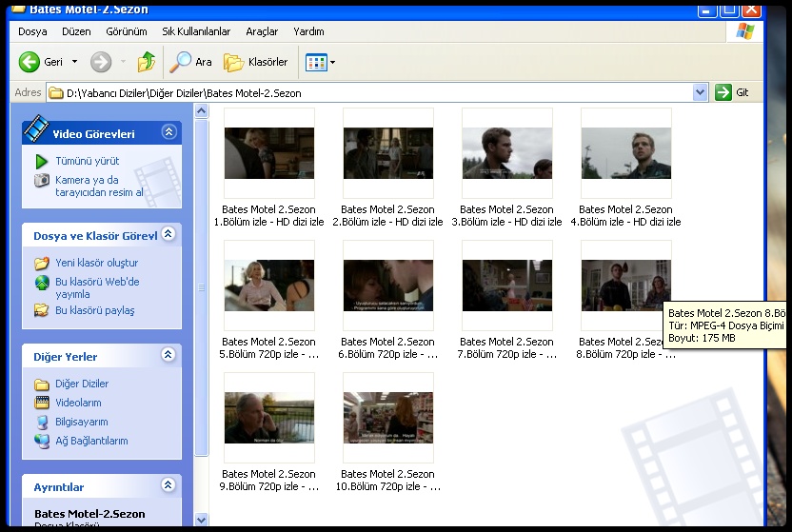Click Yeni klasör oluştur link
792x532 pixels.
(x=96, y=263)
